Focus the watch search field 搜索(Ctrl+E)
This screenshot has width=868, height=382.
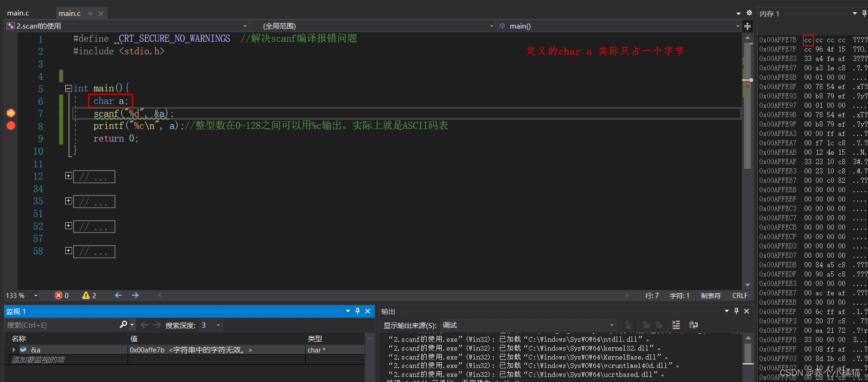(62, 325)
